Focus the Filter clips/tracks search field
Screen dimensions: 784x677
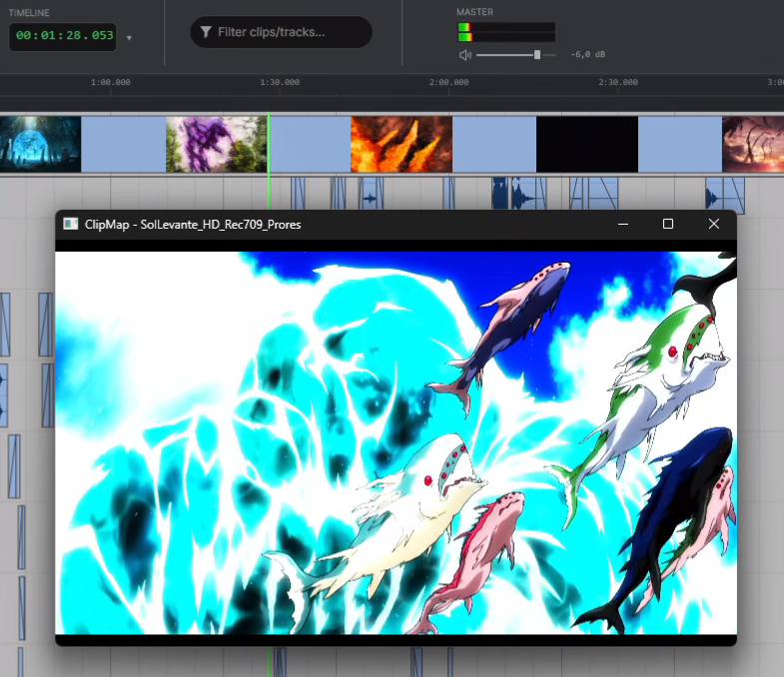click(281, 32)
